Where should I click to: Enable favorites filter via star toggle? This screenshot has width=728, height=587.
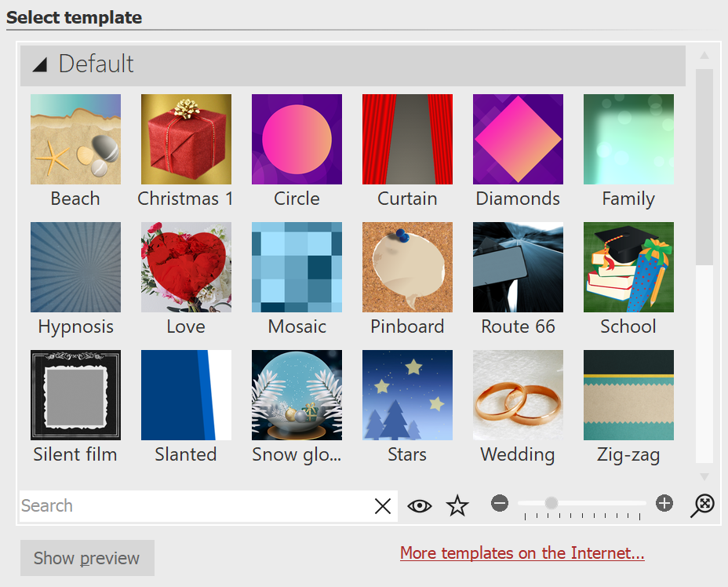click(x=457, y=506)
